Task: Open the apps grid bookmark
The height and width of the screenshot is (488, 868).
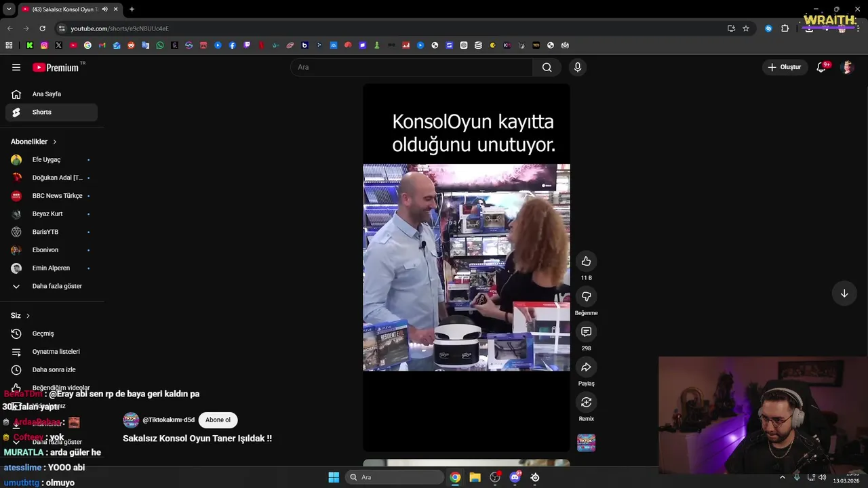Action: (x=9, y=45)
